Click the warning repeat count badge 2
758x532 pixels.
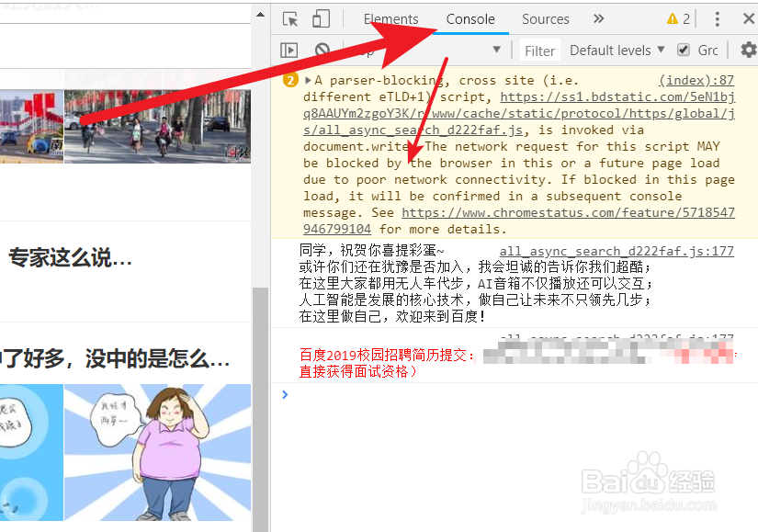[290, 80]
